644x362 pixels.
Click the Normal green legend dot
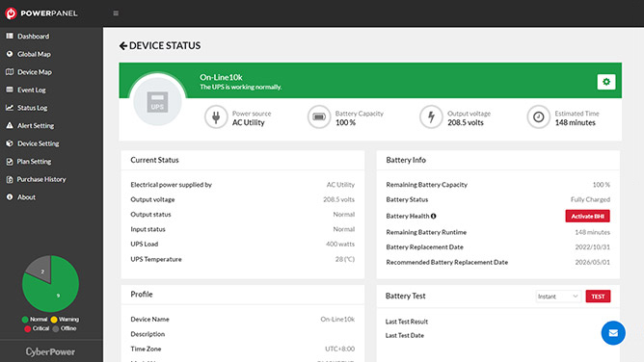point(25,320)
